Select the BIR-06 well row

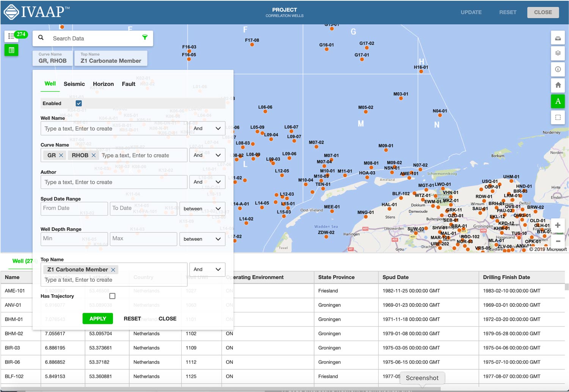click(283, 362)
